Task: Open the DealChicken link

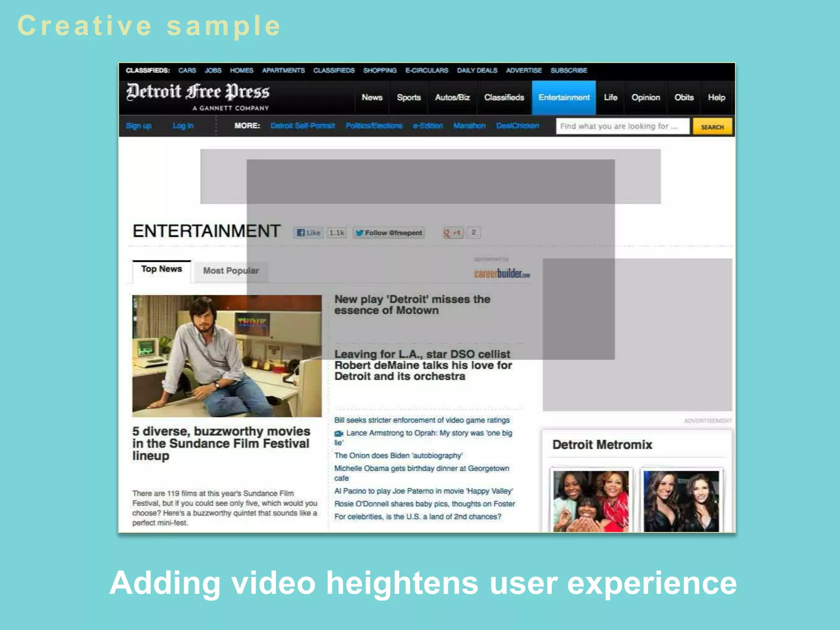Action: (518, 126)
